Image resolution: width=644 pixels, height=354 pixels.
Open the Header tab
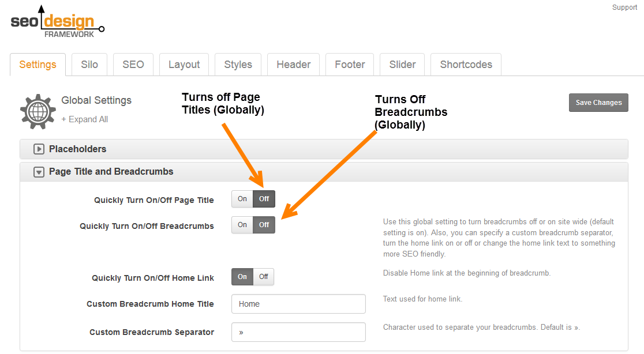coord(293,65)
